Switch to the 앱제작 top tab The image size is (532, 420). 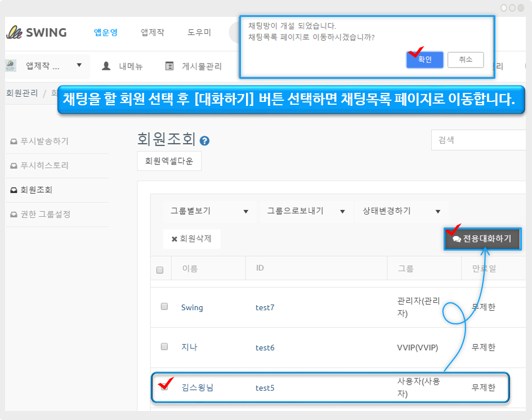point(153,32)
